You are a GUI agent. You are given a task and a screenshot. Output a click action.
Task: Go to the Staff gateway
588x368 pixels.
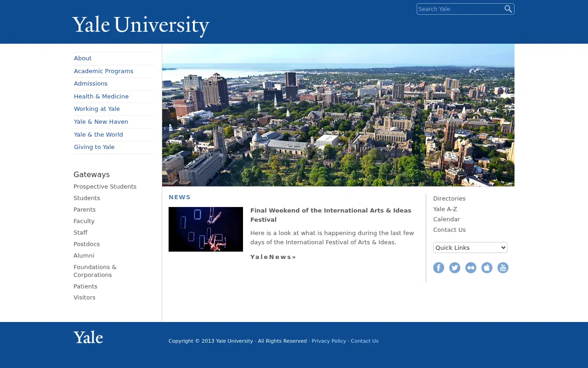[80, 233]
